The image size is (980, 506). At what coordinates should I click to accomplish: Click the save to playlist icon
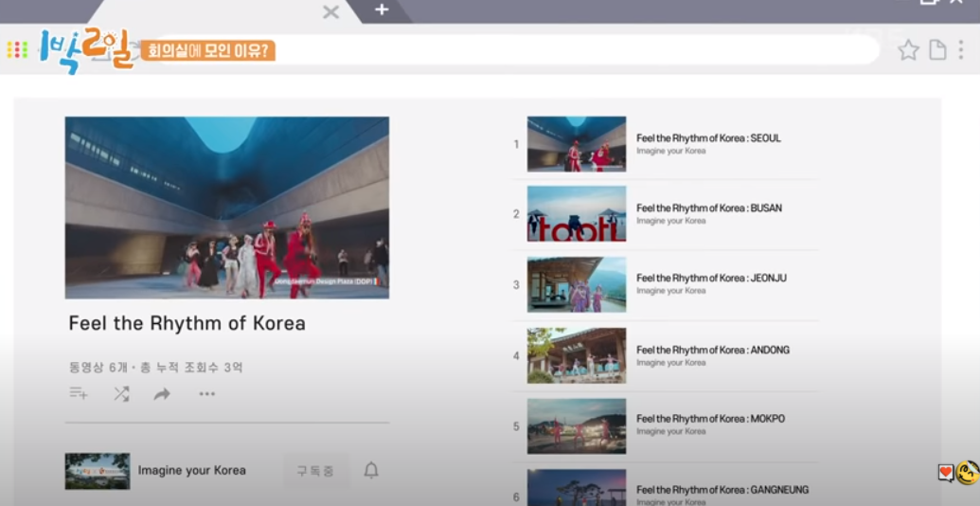(79, 393)
